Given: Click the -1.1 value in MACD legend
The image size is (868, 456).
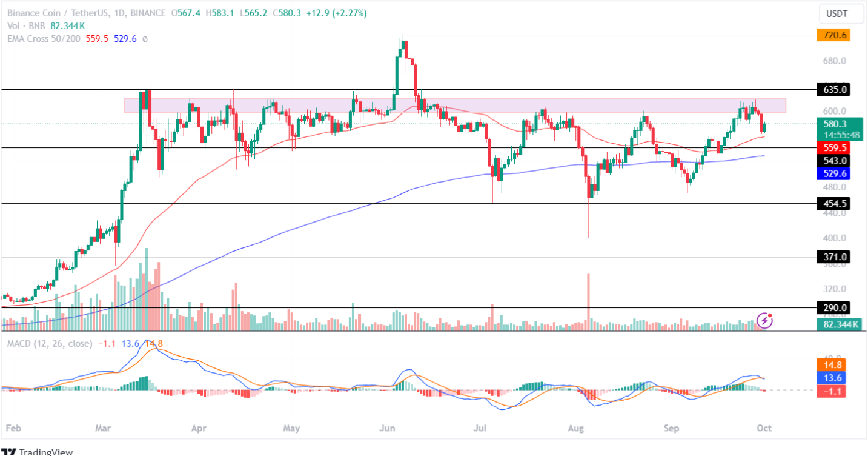Looking at the screenshot, I should (x=107, y=343).
